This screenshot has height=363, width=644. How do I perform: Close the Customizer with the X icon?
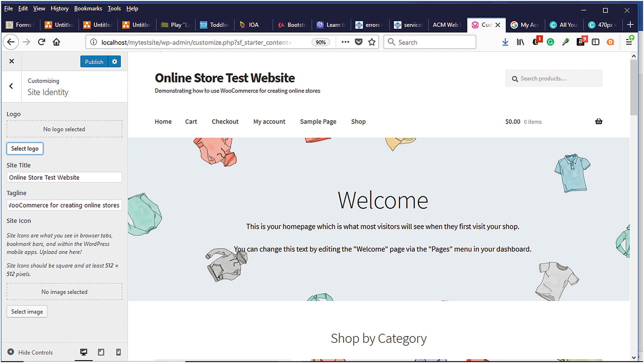pos(12,61)
